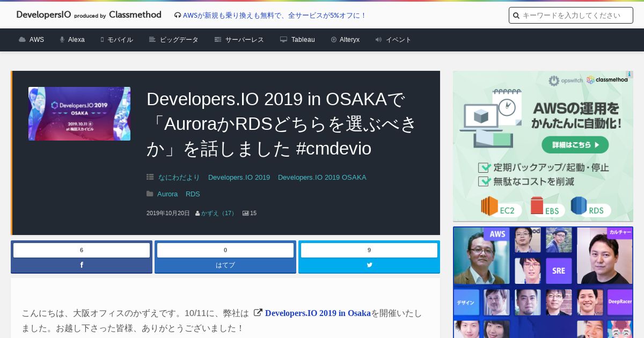Image resolution: width=644 pixels, height=338 pixels.
Task: Click the カルチャー label in speakers banner
Action: [x=620, y=232]
